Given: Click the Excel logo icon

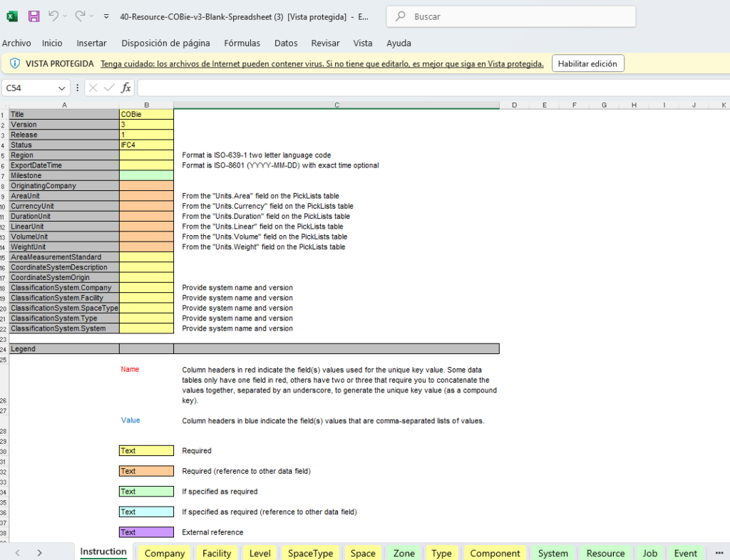Looking at the screenshot, I should tap(12, 16).
